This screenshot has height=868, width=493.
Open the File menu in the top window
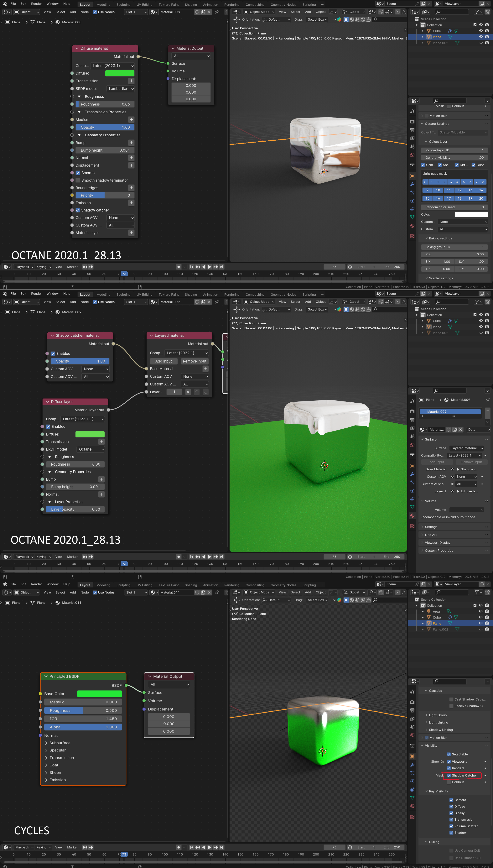(x=13, y=4)
